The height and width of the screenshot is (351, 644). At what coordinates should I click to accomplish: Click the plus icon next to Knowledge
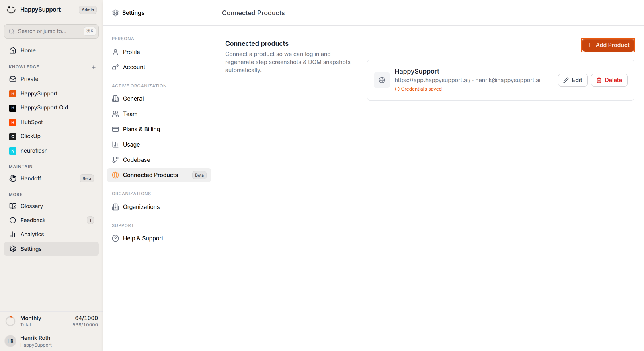[x=94, y=67]
